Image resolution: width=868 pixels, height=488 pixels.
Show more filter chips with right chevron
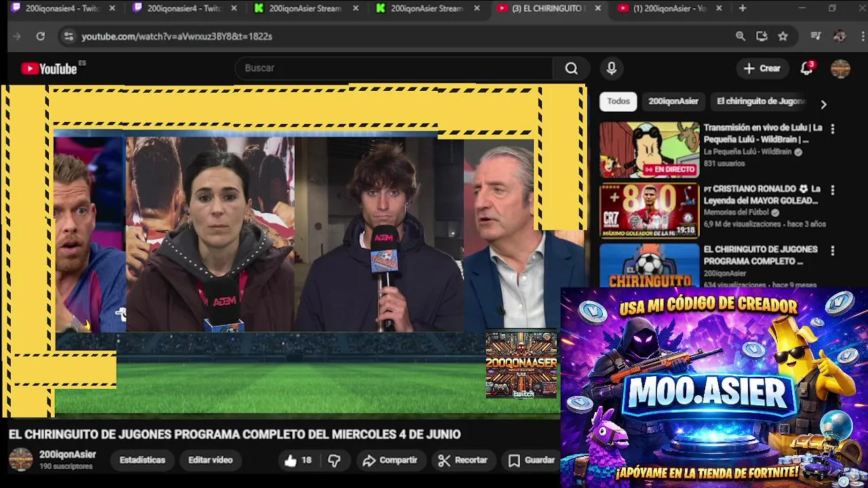(x=823, y=104)
